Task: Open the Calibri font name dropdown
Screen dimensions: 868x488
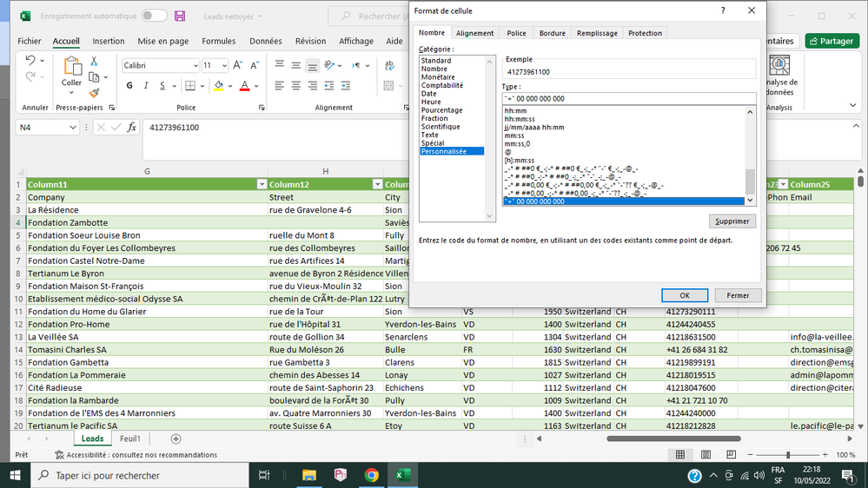Action: (195, 66)
